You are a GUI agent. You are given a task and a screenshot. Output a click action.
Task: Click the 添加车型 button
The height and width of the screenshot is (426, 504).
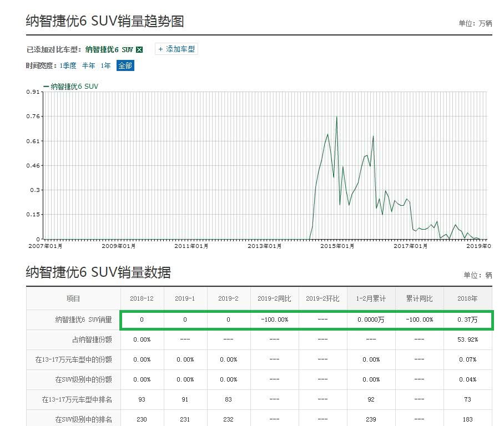tap(177, 49)
